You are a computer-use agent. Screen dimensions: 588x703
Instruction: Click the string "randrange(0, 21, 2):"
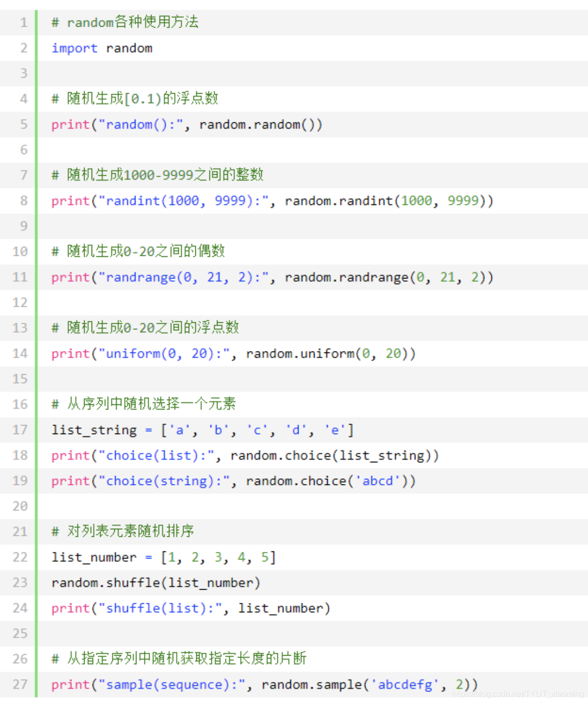(x=183, y=277)
